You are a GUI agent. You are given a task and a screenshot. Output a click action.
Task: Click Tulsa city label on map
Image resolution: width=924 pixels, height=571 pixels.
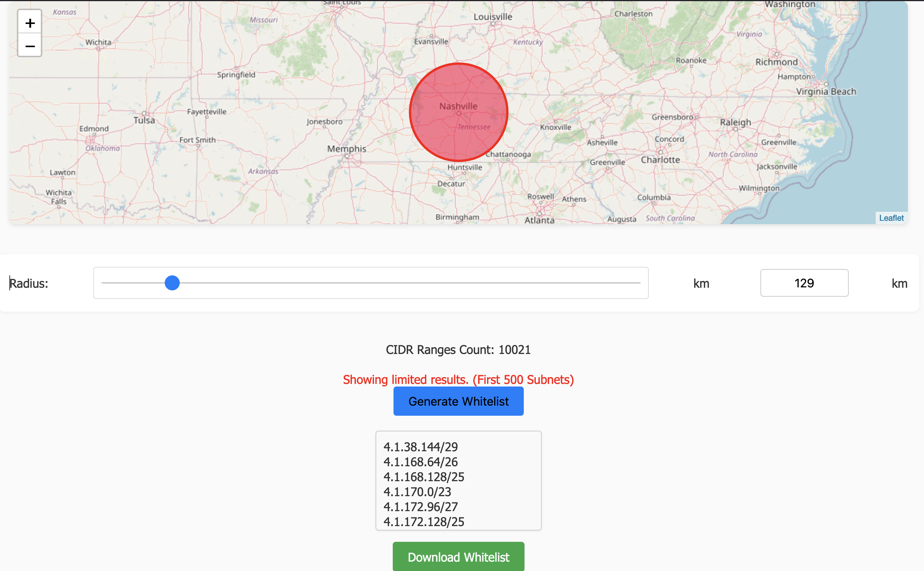click(144, 120)
